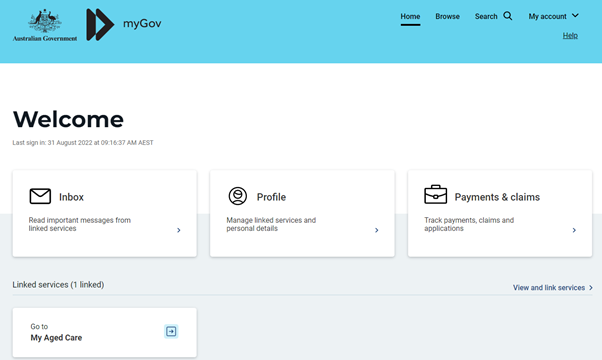The image size is (602, 360).
Task: Click the My Aged Care go-to arrow icon
Action: coord(171,331)
